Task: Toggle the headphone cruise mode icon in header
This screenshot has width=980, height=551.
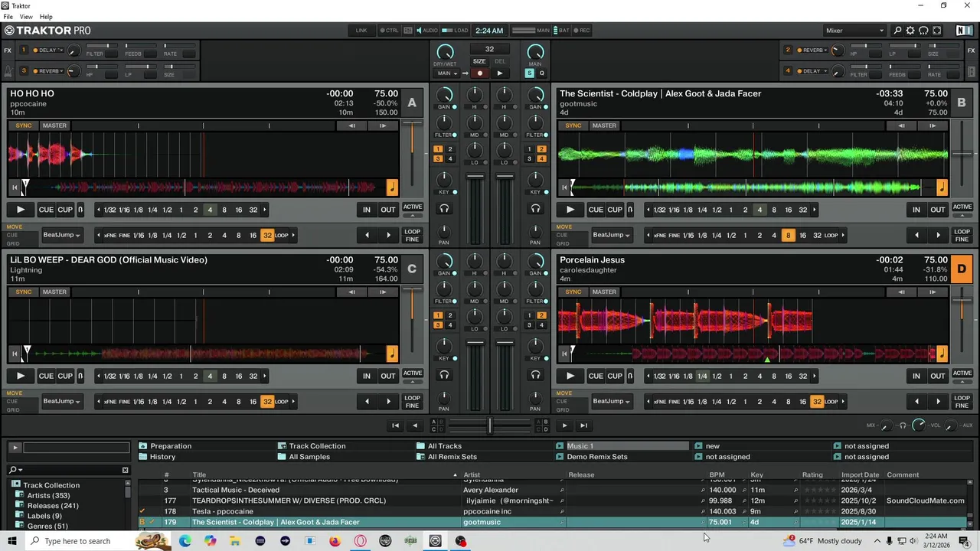Action: click(x=923, y=31)
